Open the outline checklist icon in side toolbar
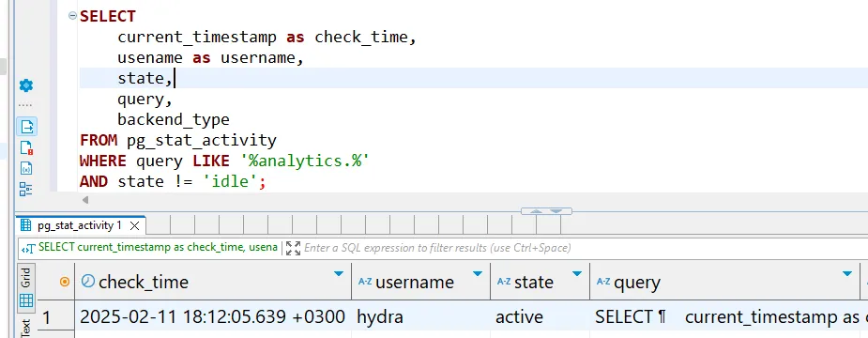868x338 pixels. [26, 189]
